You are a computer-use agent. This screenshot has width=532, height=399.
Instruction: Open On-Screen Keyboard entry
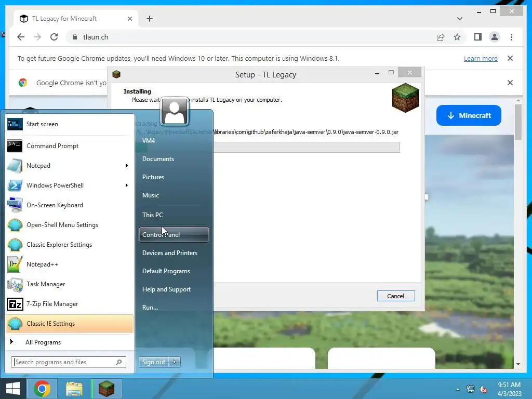pos(70,205)
